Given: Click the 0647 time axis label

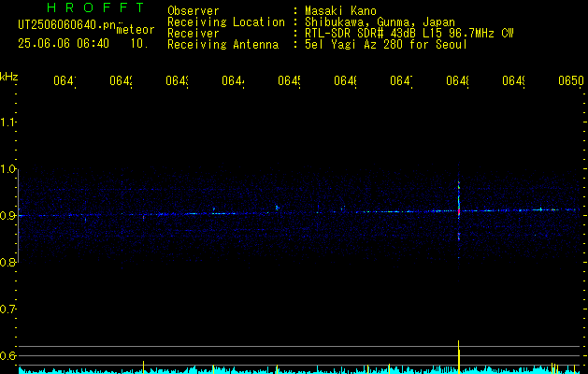Looking at the screenshot, I should coord(401,80).
